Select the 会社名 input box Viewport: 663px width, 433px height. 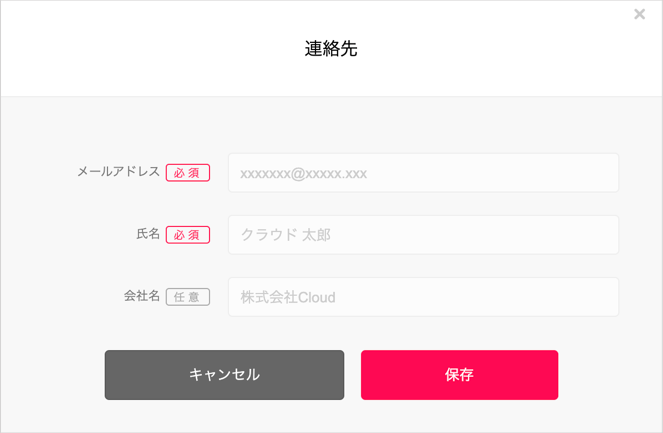click(423, 297)
